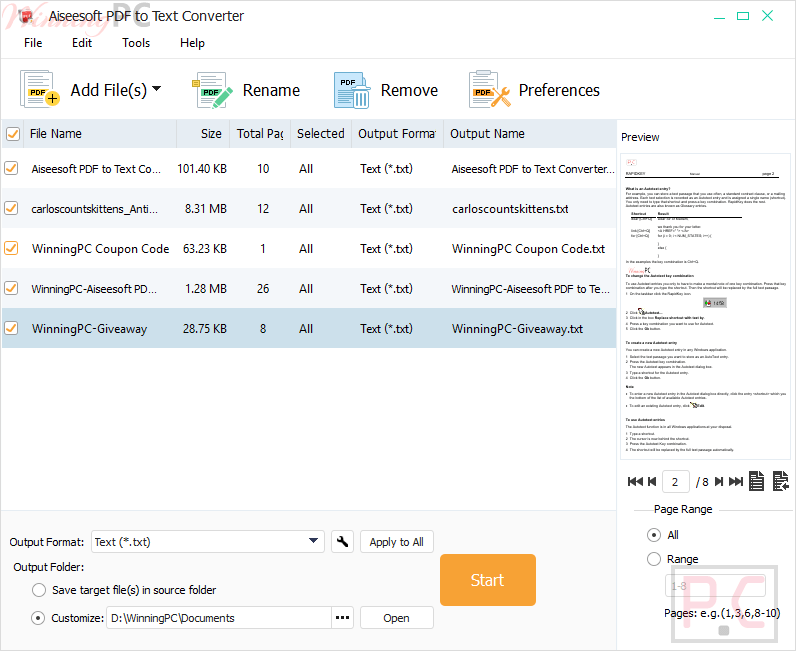
Task: Sort by Size column header
Action: (x=203, y=134)
